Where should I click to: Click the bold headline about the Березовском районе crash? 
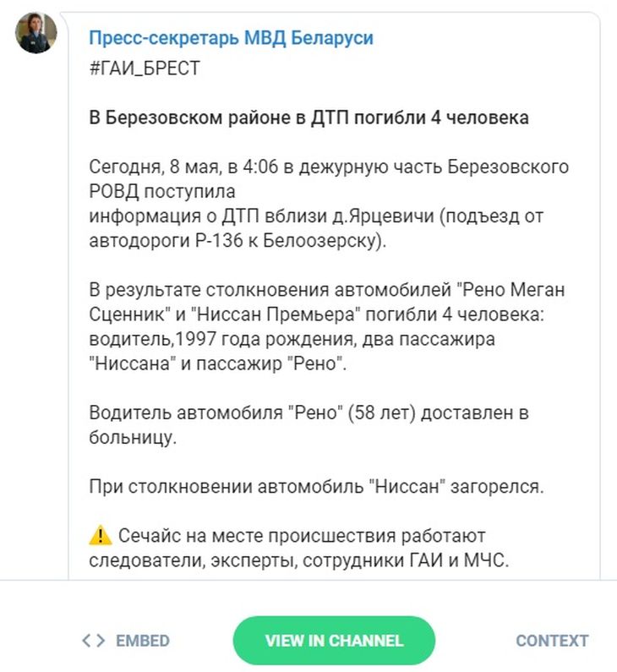coord(309,117)
